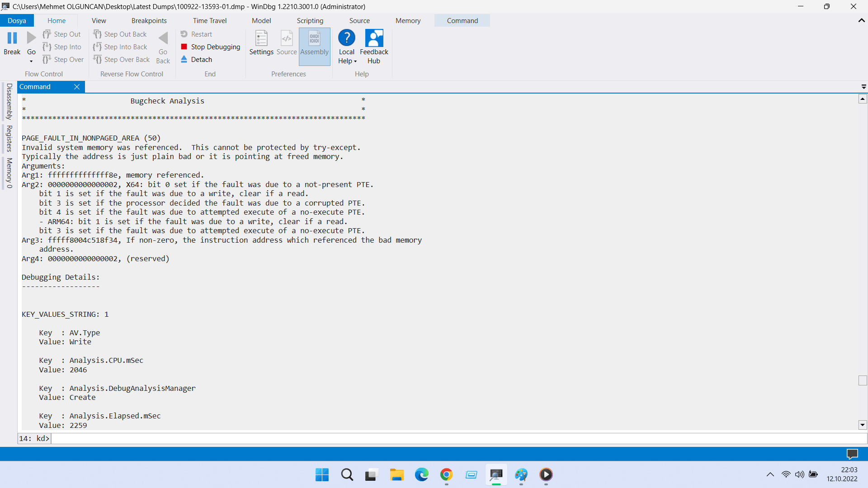Open the Registers side panel
The width and height of the screenshot is (868, 488).
point(9,139)
